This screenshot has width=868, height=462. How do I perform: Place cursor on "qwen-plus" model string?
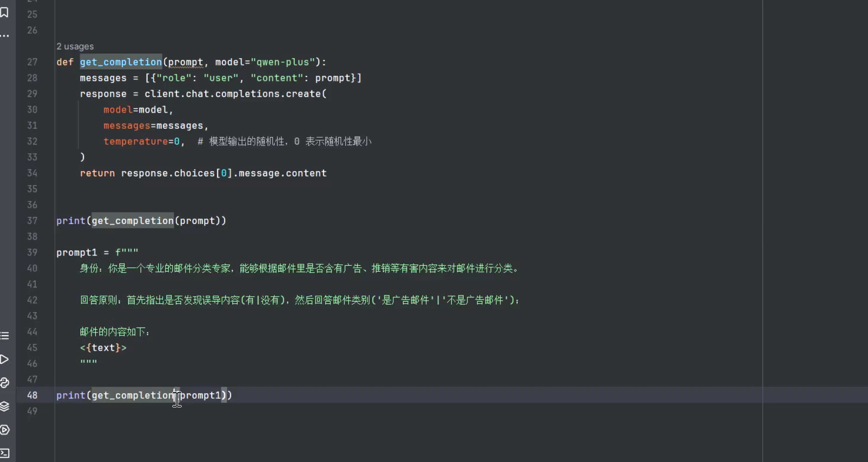coord(283,62)
